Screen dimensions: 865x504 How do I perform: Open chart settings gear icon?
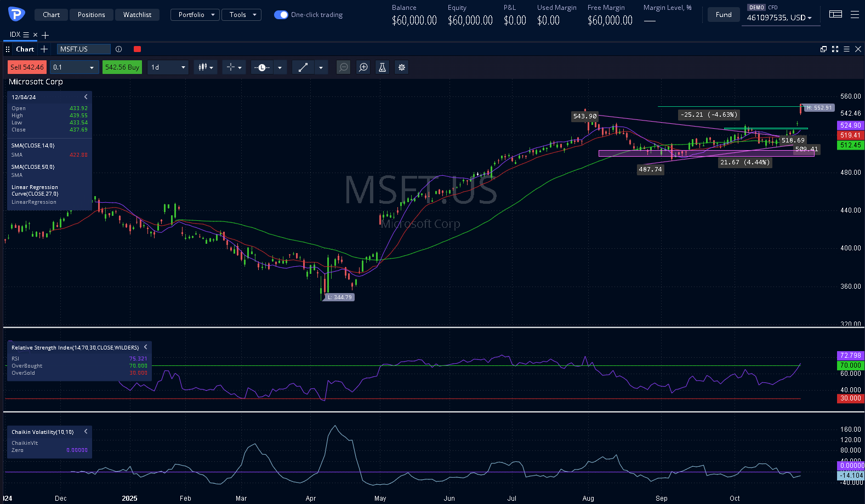402,67
